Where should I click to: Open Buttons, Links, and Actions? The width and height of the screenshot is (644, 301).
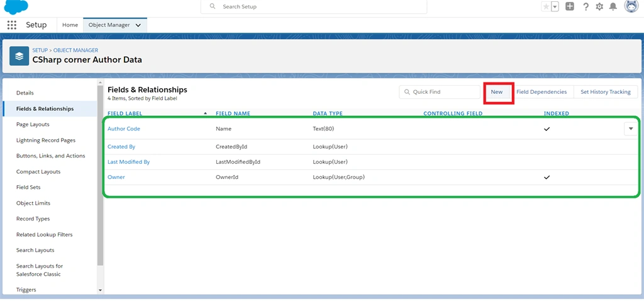[50, 156]
